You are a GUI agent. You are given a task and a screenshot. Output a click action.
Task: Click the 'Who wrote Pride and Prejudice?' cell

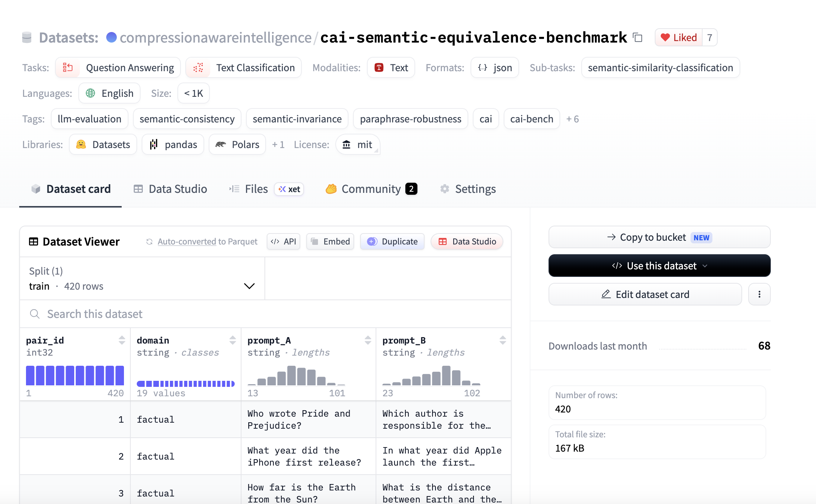click(309, 419)
